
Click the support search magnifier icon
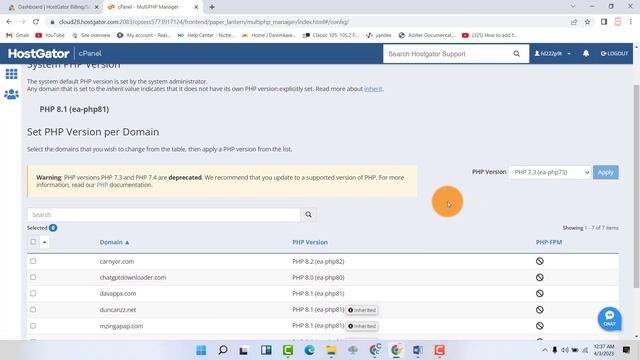(x=516, y=54)
